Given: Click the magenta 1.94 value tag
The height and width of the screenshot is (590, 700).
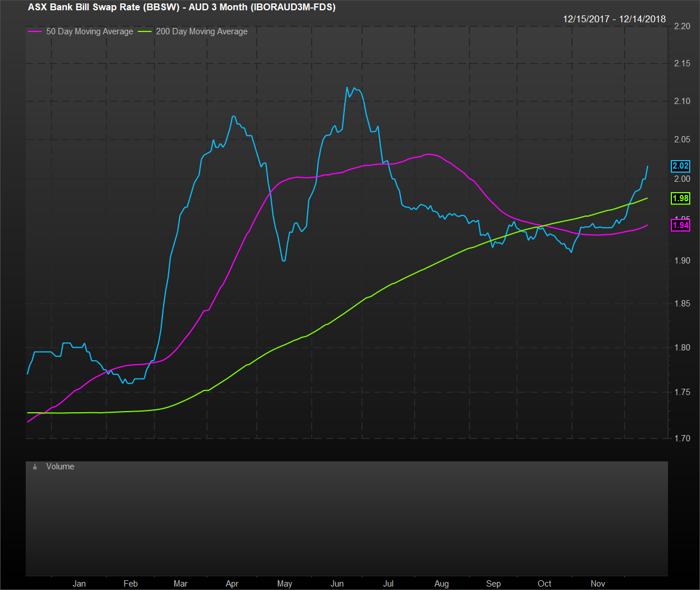Looking at the screenshot, I should point(680,226).
